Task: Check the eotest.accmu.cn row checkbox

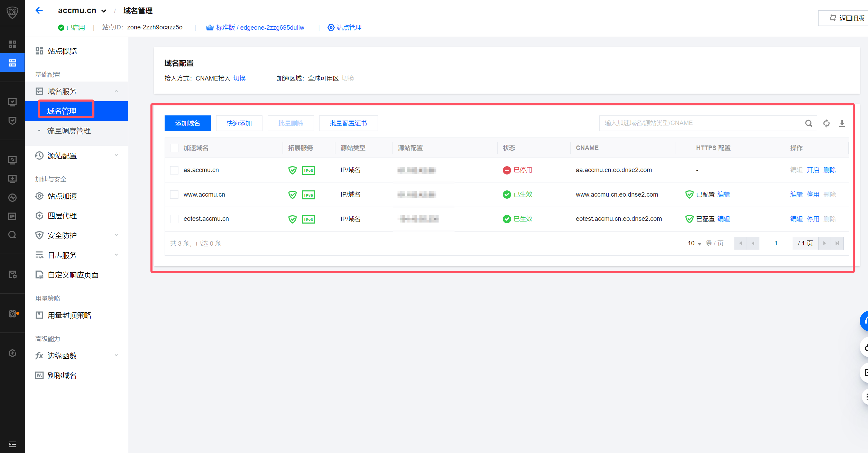Action: [x=174, y=219]
